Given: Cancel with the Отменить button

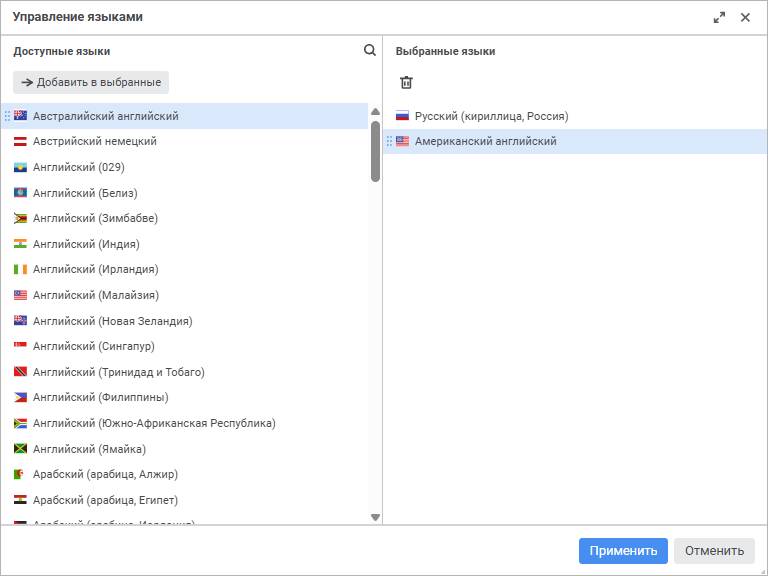Looking at the screenshot, I should (x=714, y=551).
